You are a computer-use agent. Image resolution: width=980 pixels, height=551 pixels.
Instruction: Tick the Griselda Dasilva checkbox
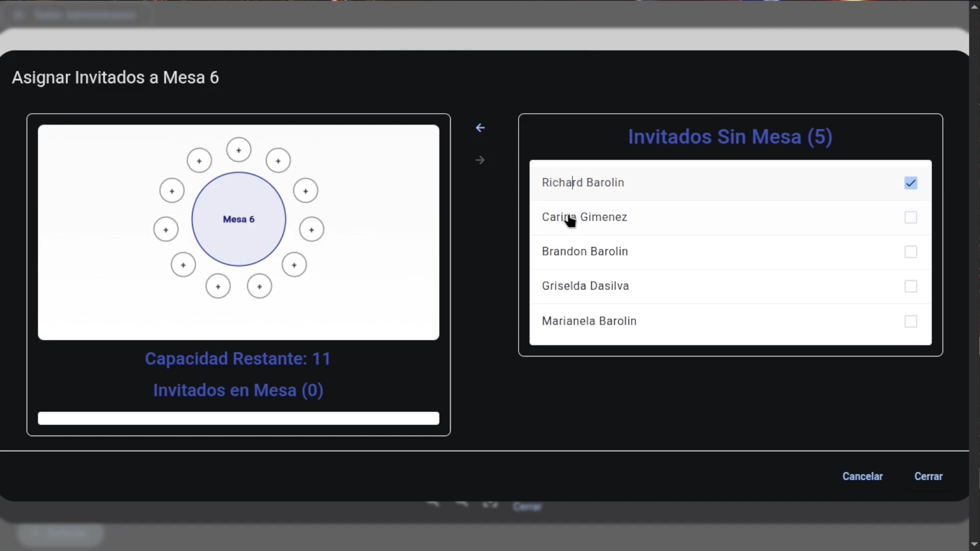point(911,286)
